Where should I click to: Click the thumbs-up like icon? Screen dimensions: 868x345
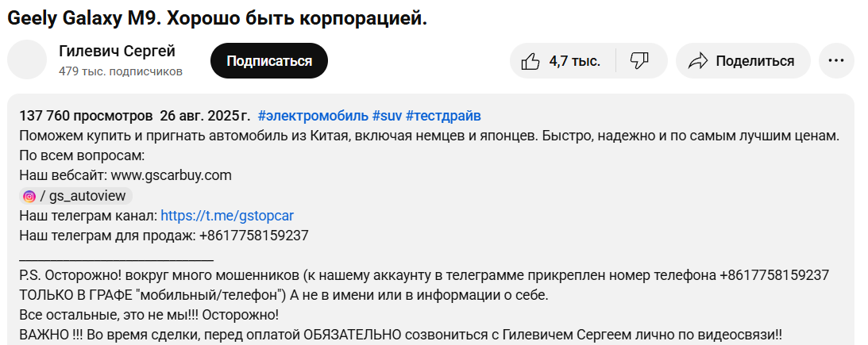530,61
